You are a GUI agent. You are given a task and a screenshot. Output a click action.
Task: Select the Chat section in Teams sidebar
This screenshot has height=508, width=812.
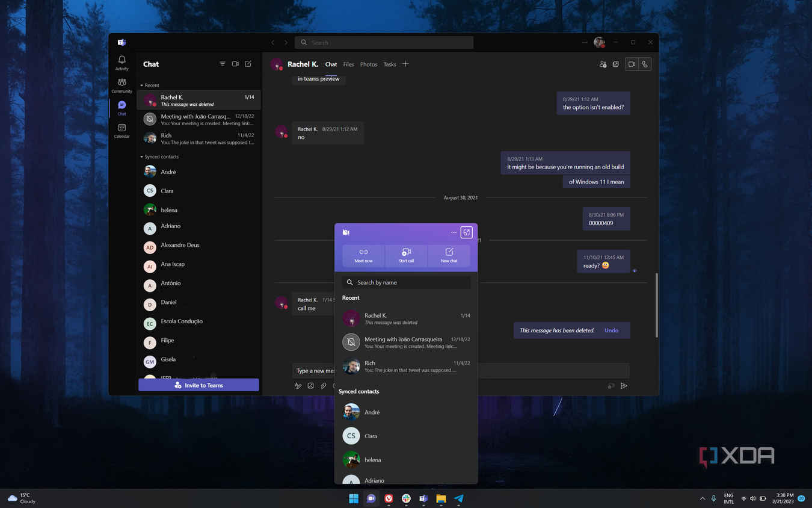(121, 108)
